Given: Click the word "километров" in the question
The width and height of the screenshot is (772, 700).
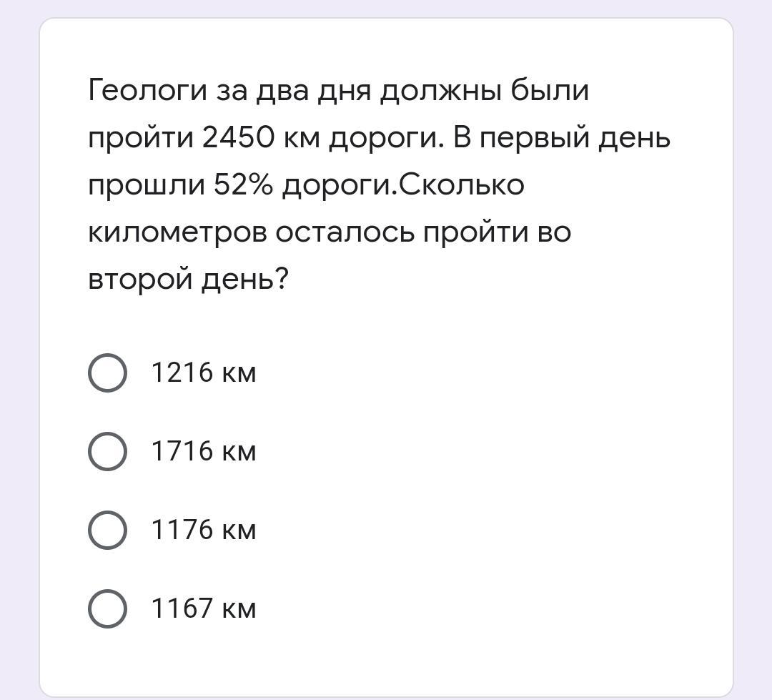Looking at the screenshot, I should (x=176, y=232).
